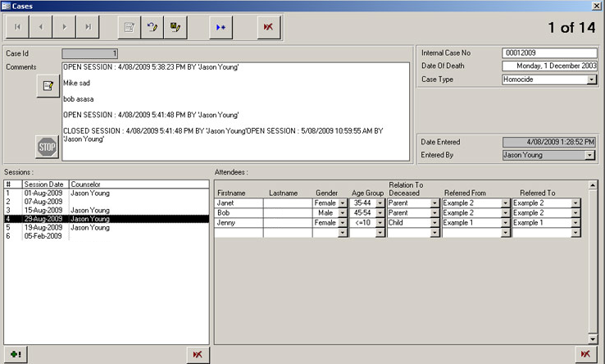The image size is (605, 364).
Task: Open Janet's Relation To Deceased dropdown
Action: (434, 203)
